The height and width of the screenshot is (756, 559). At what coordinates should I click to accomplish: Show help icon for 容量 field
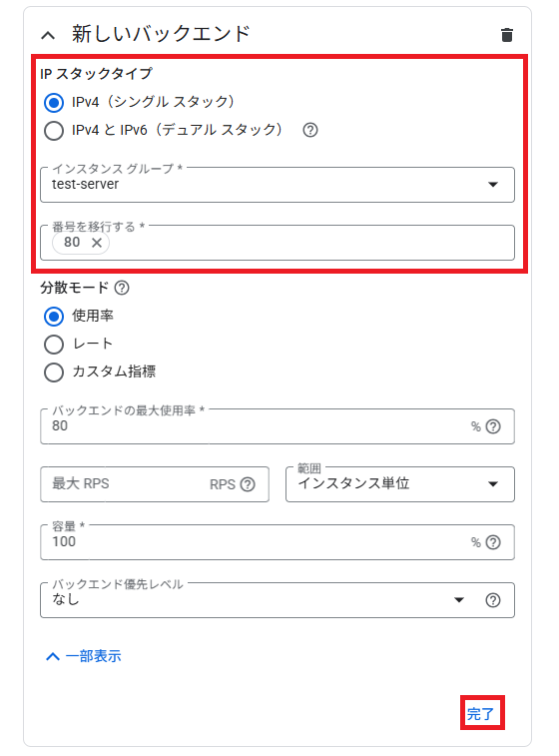[493, 542]
